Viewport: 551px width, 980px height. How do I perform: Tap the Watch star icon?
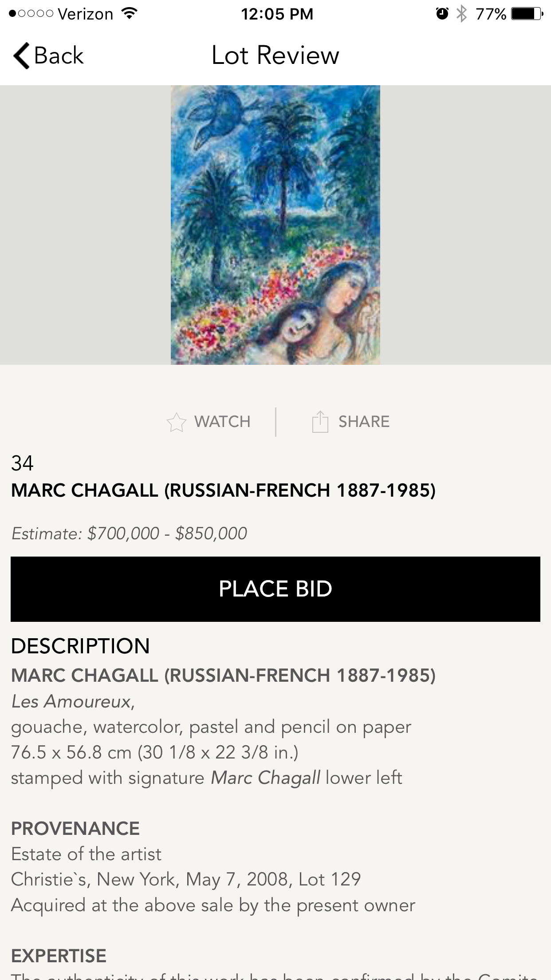click(176, 422)
